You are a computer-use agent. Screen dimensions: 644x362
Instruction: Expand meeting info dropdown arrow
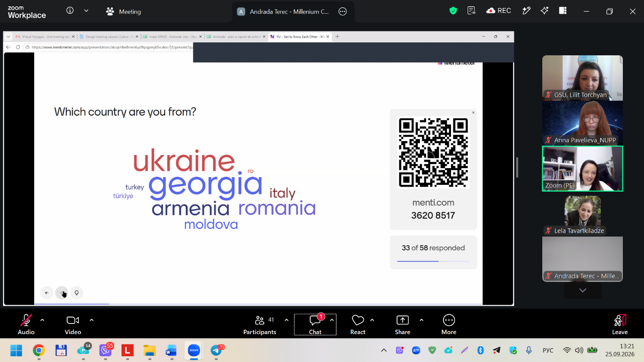click(x=86, y=11)
